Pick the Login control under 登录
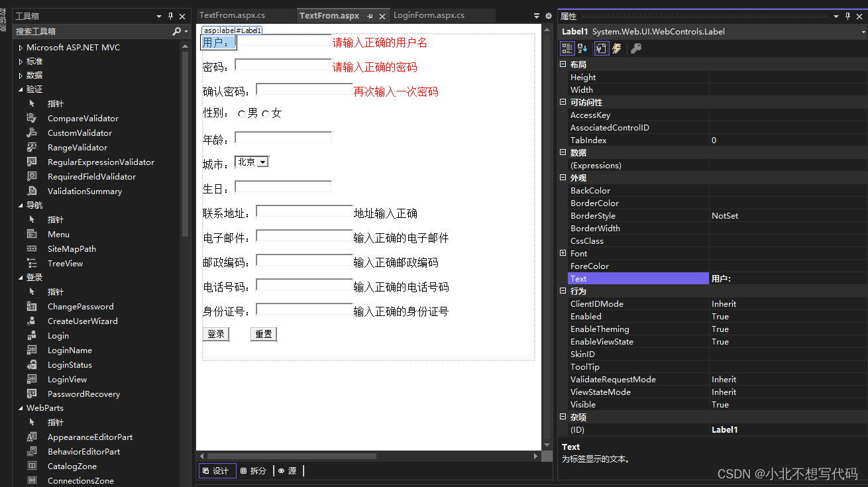868x487 pixels. (x=58, y=335)
